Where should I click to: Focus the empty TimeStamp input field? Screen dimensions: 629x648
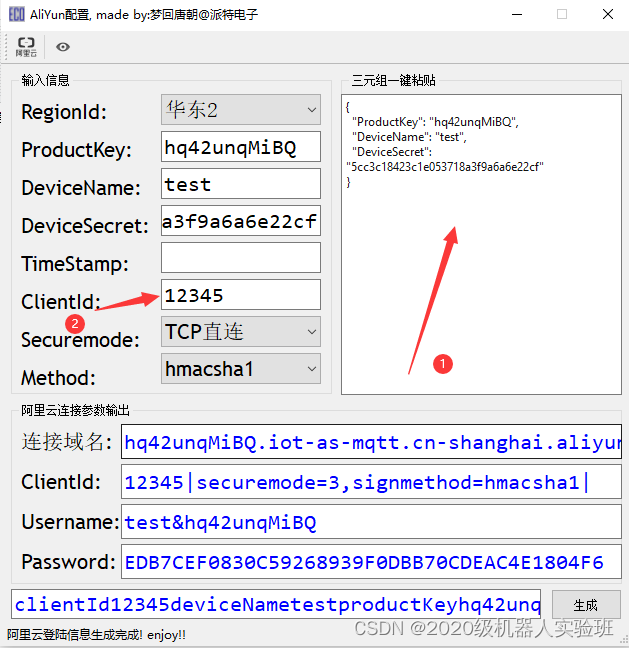coord(241,257)
